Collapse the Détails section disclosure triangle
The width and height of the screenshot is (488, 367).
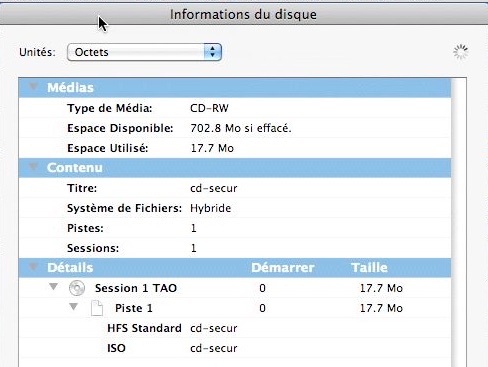33,267
